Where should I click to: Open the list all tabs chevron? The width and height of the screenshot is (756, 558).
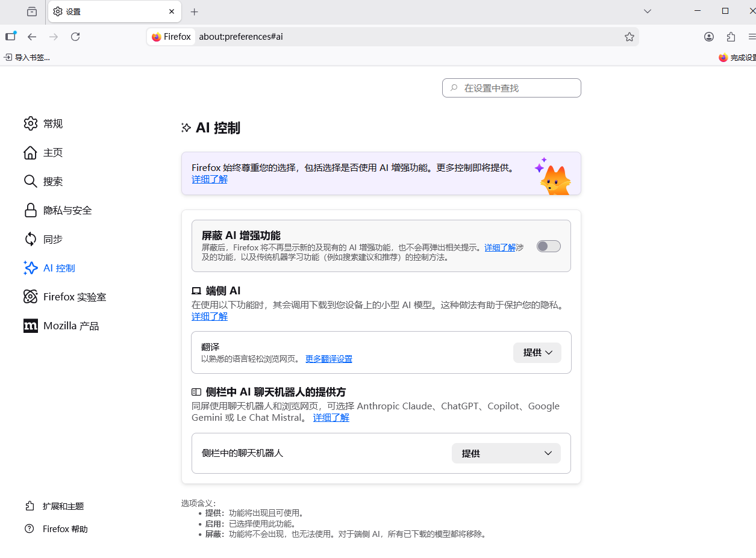coord(648,11)
